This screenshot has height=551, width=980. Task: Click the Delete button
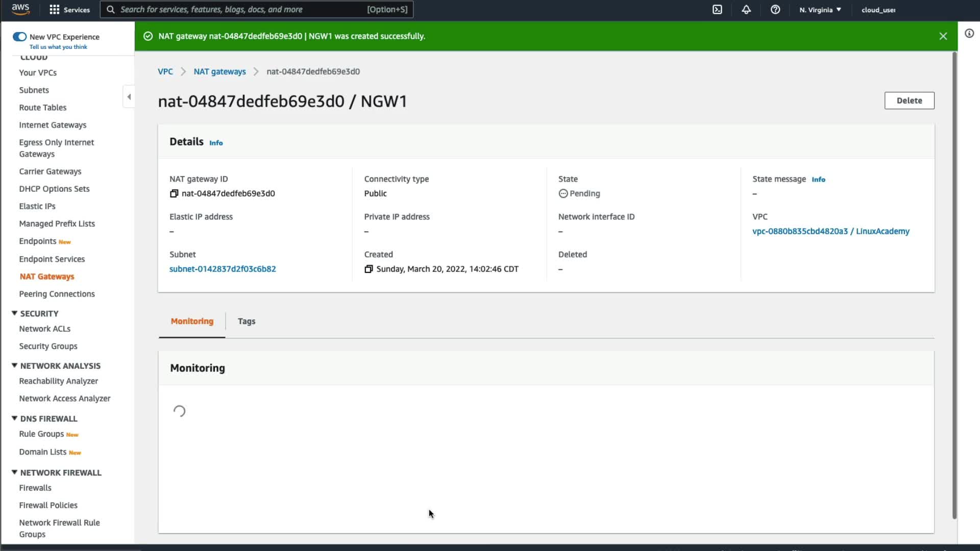909,101
